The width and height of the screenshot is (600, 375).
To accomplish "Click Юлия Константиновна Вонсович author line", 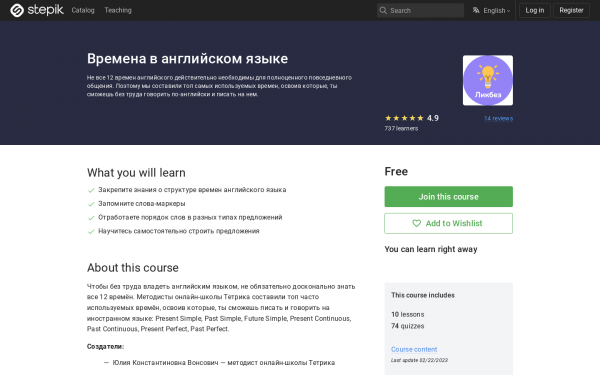I will (x=223, y=363).
